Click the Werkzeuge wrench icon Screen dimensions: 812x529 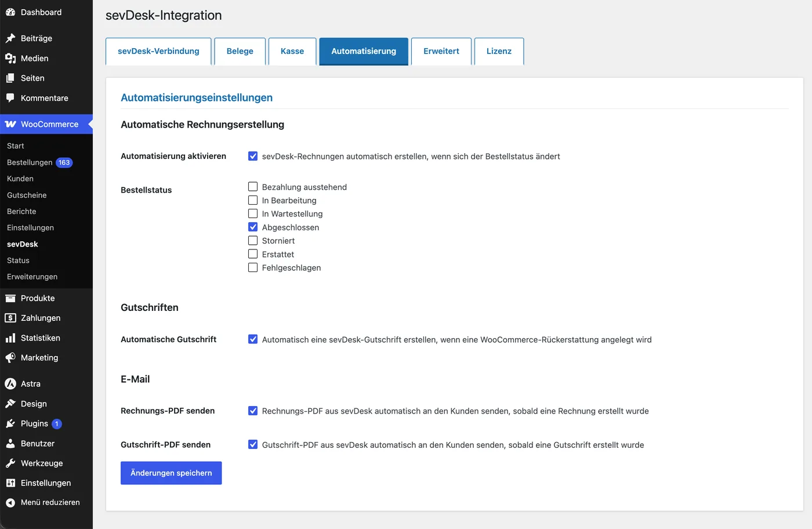10,463
